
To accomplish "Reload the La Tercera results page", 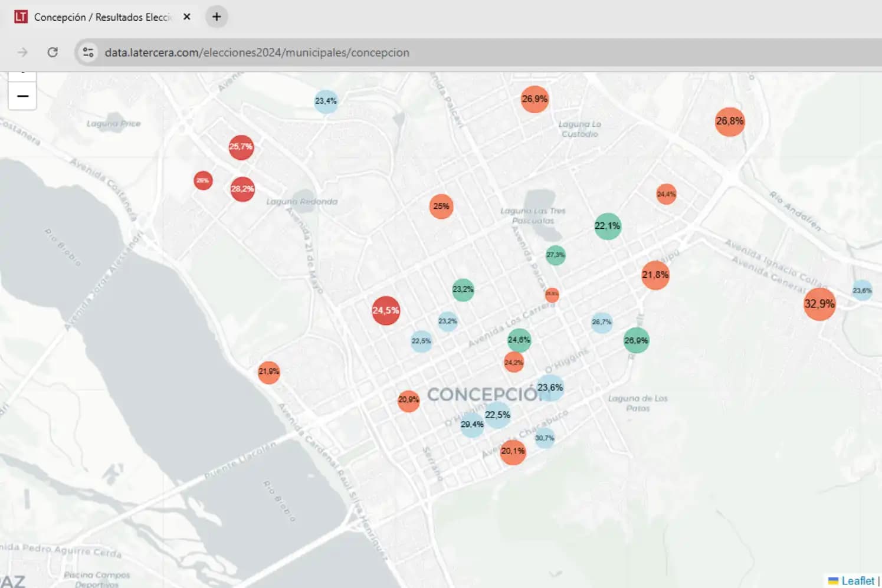I will click(53, 52).
